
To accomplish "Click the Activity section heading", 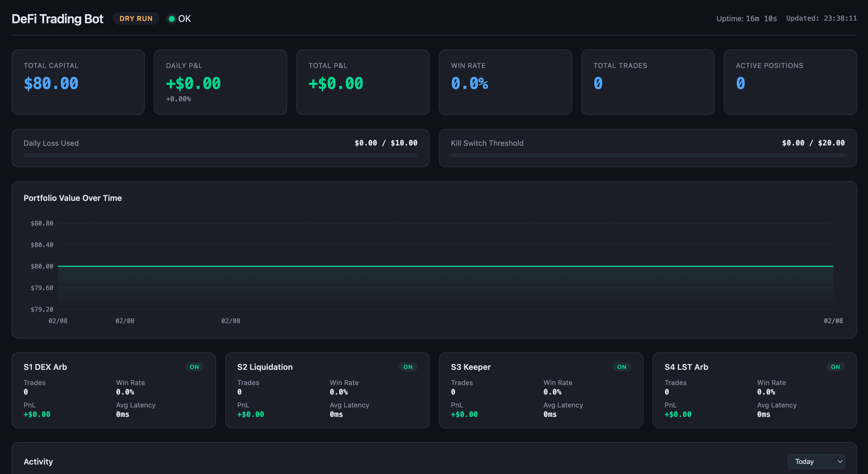I will click(x=38, y=462).
